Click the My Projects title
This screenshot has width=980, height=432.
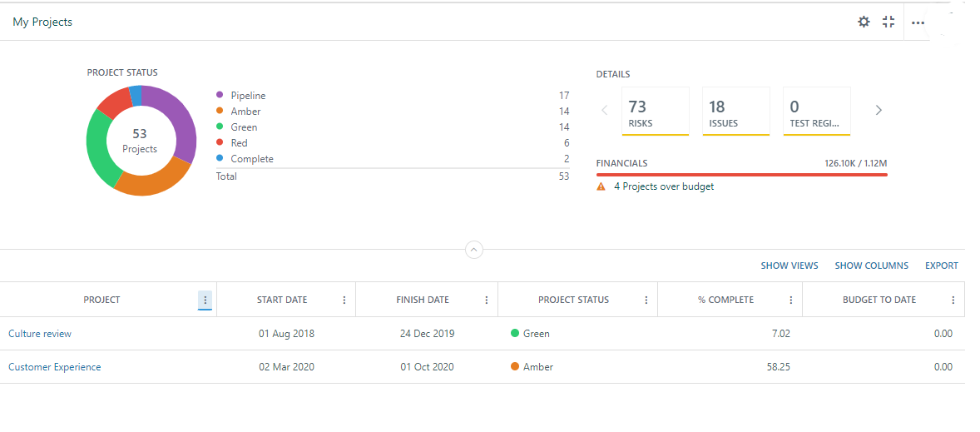[x=42, y=22]
